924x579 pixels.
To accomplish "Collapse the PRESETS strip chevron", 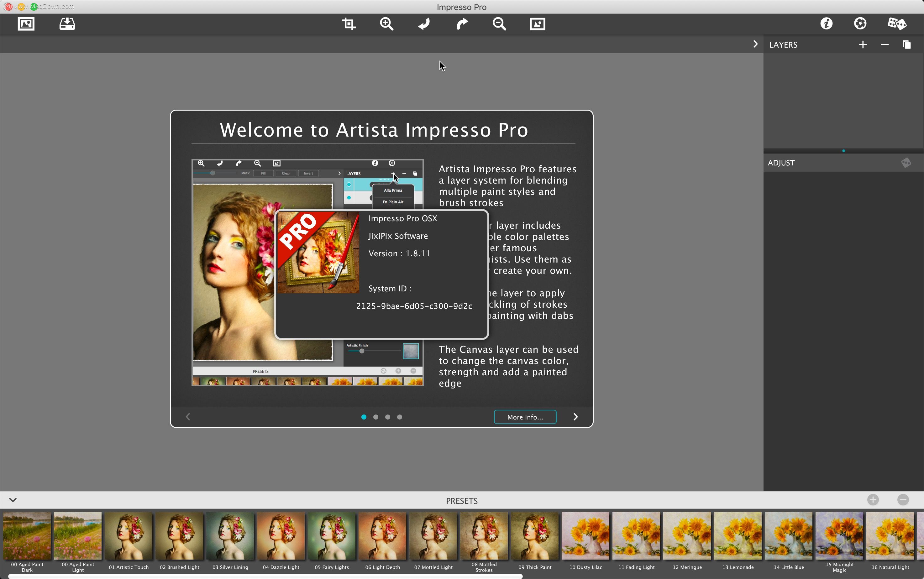I will (13, 500).
